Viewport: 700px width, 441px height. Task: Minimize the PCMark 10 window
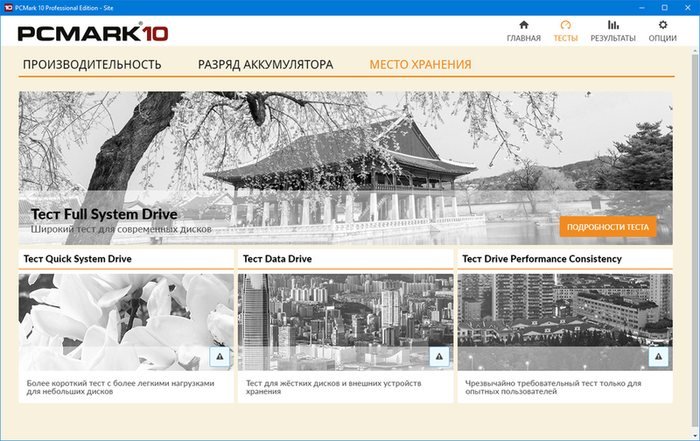click(x=642, y=8)
